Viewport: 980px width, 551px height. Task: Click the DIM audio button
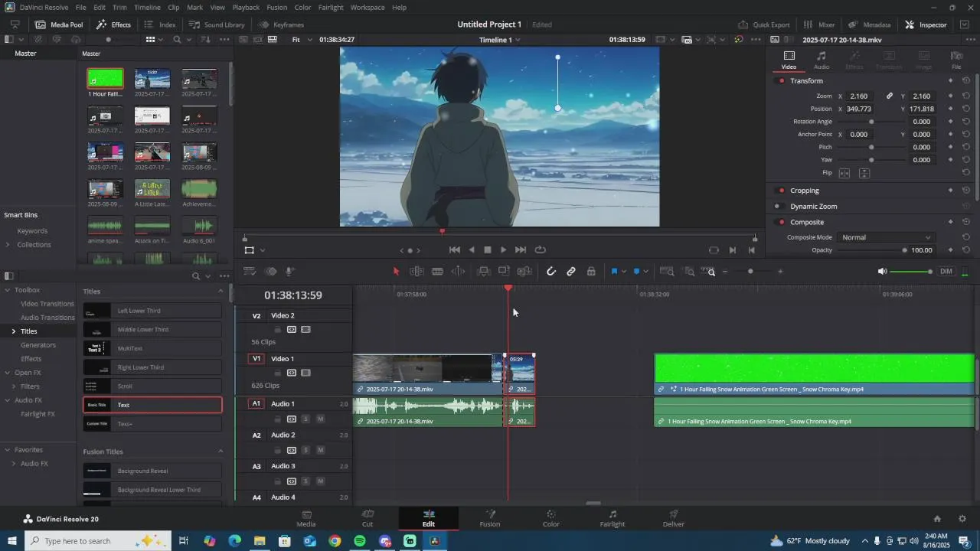[x=946, y=272]
